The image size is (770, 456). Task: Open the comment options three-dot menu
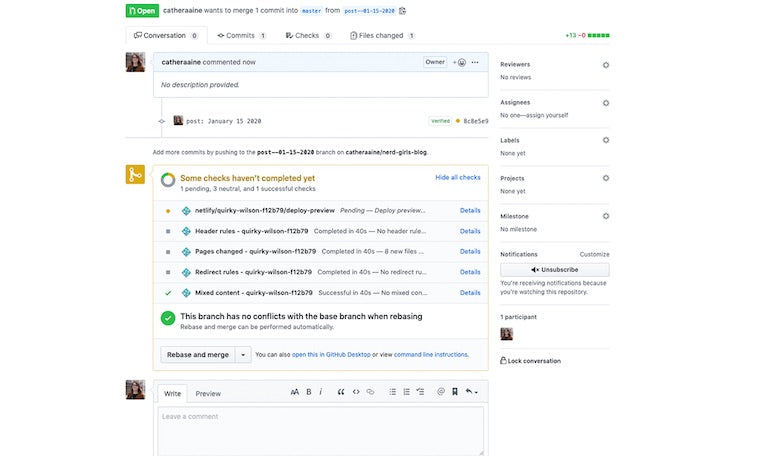click(x=475, y=62)
